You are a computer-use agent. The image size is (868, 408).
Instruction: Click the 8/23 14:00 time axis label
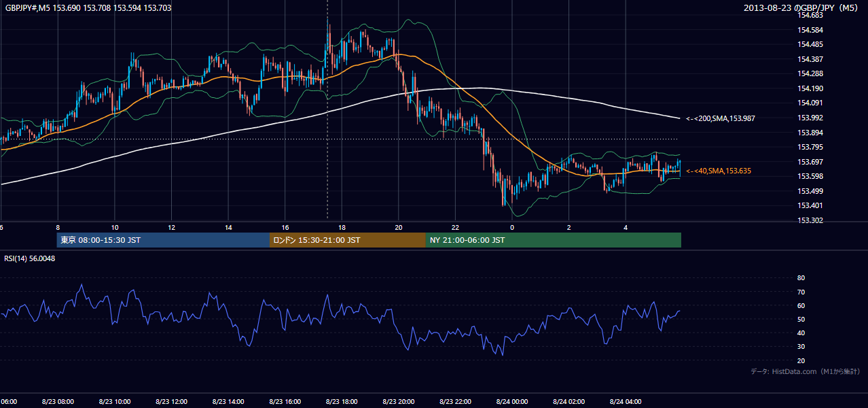tap(228, 401)
